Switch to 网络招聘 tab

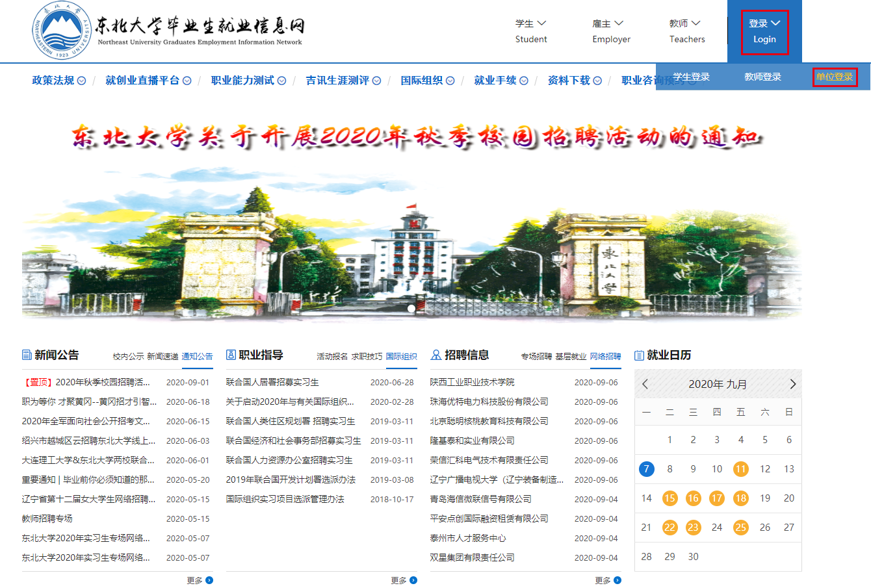pyautogui.click(x=605, y=356)
